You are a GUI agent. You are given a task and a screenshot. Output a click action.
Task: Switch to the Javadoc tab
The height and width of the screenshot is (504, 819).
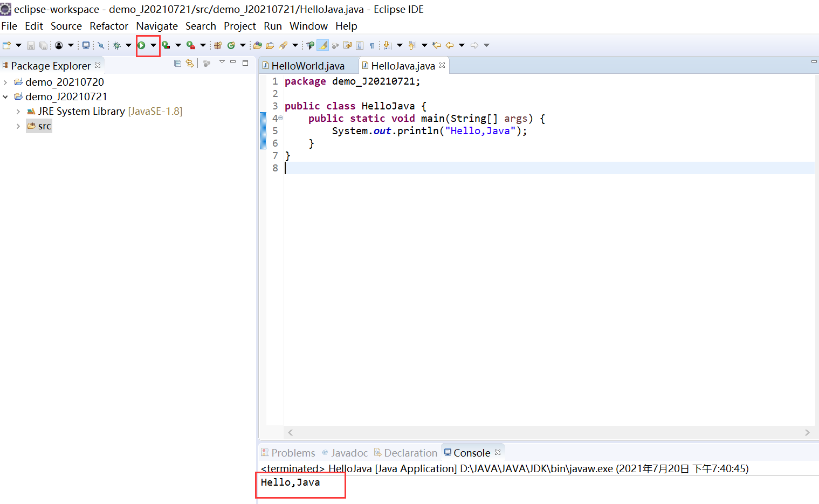pos(345,453)
